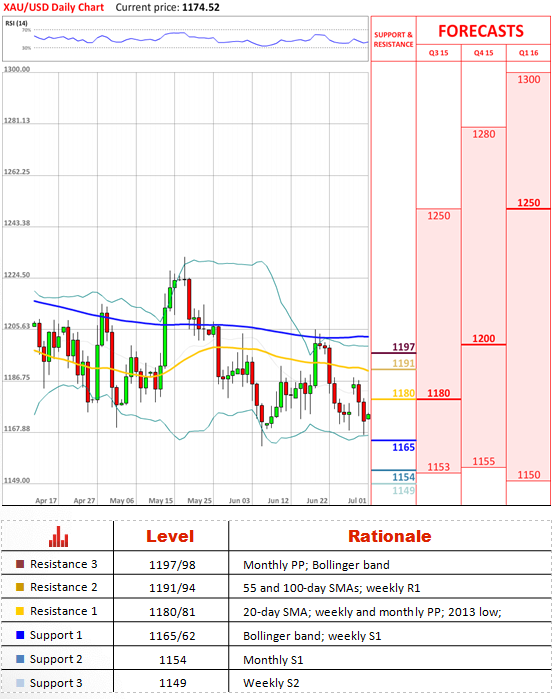Open the Q3 15 forecast column header
Image resolution: width=555 pixels, height=699 pixels.
[439, 53]
